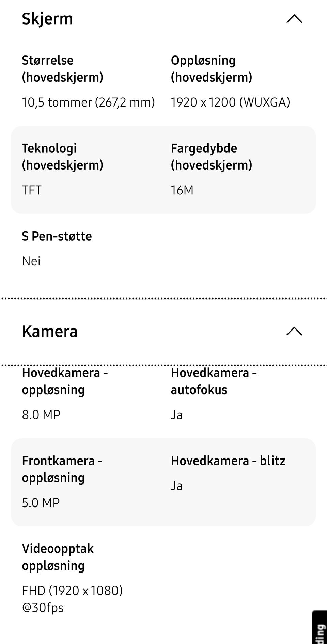
Task: Click the Størrelse (hovedskjerm) label
Action: click(62, 69)
